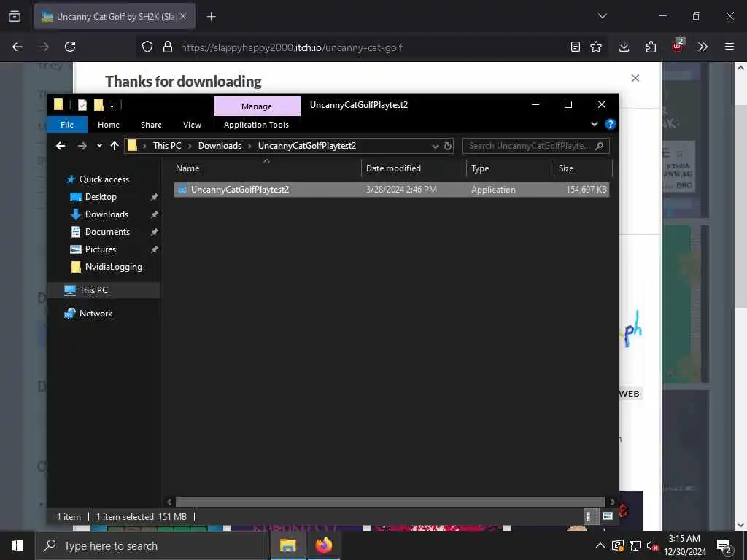Open address bar previous locations dropdown
This screenshot has height=560, width=747.
tap(436, 146)
